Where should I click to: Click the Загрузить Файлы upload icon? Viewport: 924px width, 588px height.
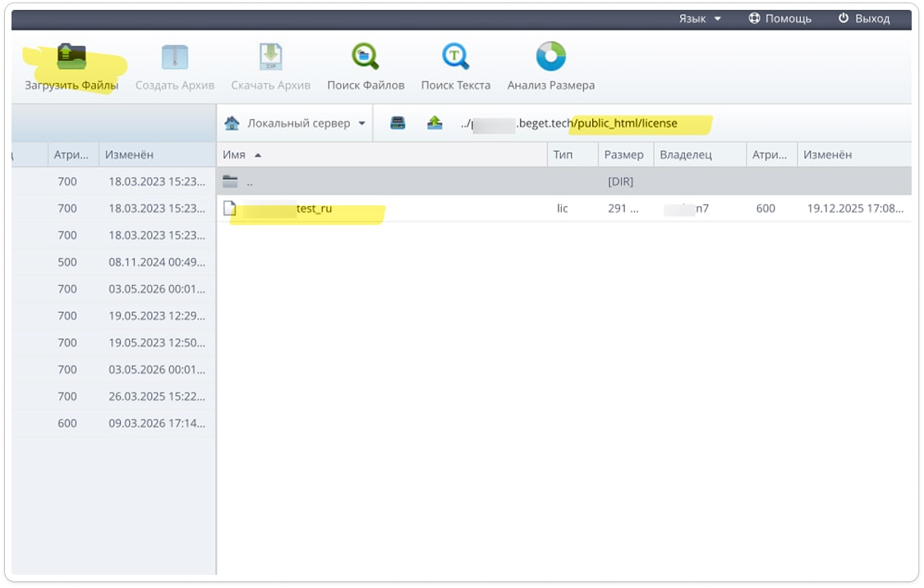pos(71,57)
